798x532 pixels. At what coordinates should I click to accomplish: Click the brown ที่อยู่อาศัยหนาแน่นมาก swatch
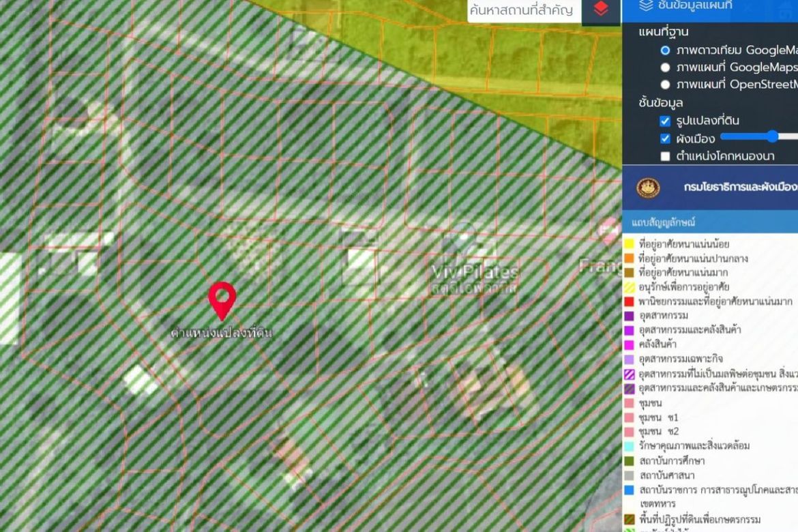[630, 272]
